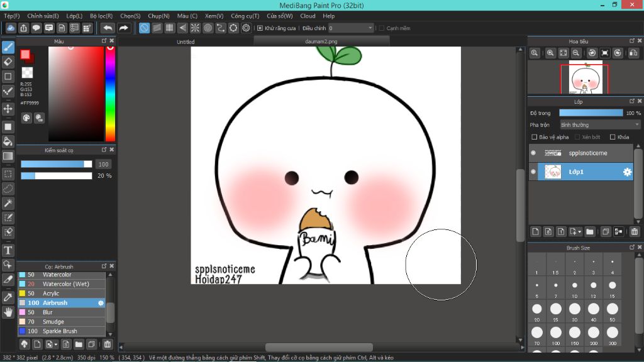The height and width of the screenshot is (362, 644).
Task: Delete the selected layer with trash icon
Action: tap(634, 232)
